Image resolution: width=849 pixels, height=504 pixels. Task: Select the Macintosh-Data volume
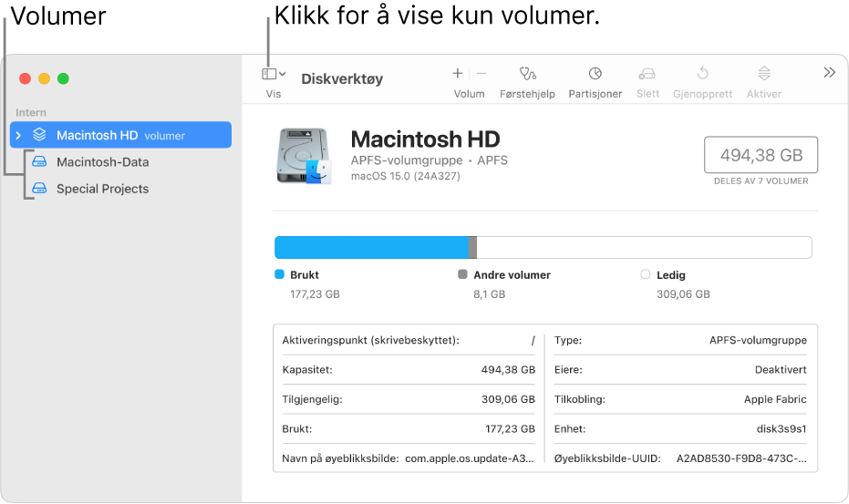(102, 162)
